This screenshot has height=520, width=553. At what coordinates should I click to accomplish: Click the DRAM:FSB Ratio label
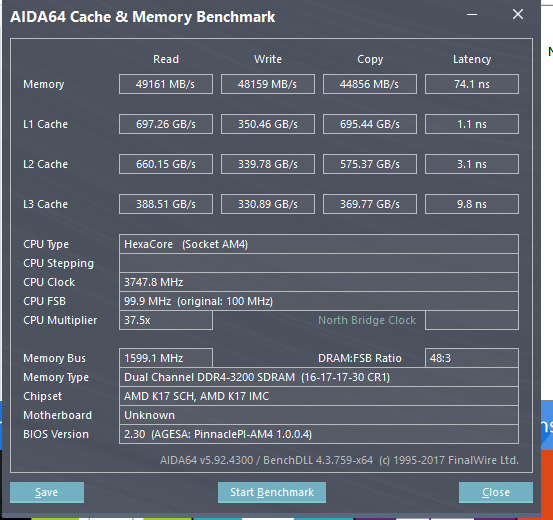point(360,358)
